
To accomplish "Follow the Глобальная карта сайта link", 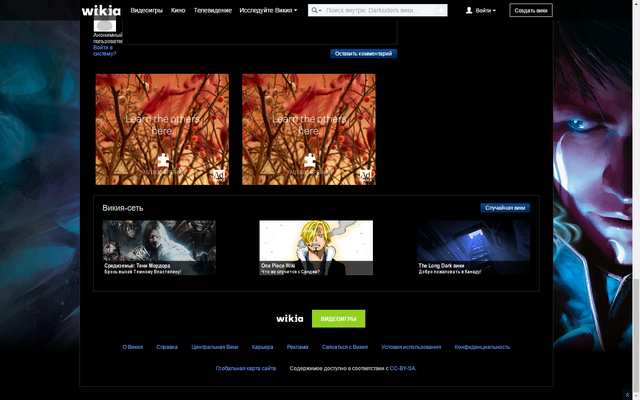I will (246, 368).
